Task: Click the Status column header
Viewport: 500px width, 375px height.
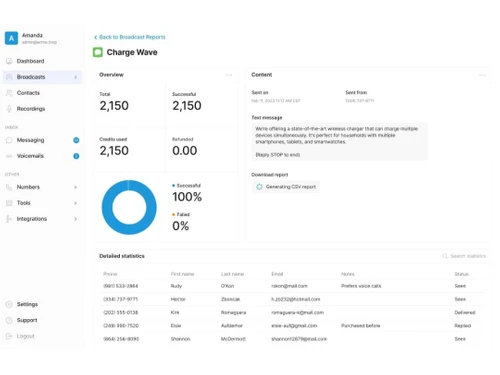Action: (461, 274)
